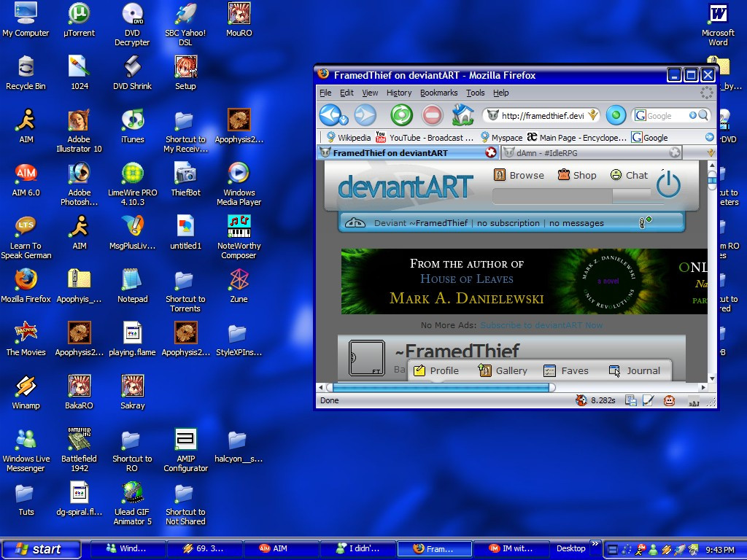Open the History menu
Image resolution: width=747 pixels, height=560 pixels.
[x=399, y=93]
